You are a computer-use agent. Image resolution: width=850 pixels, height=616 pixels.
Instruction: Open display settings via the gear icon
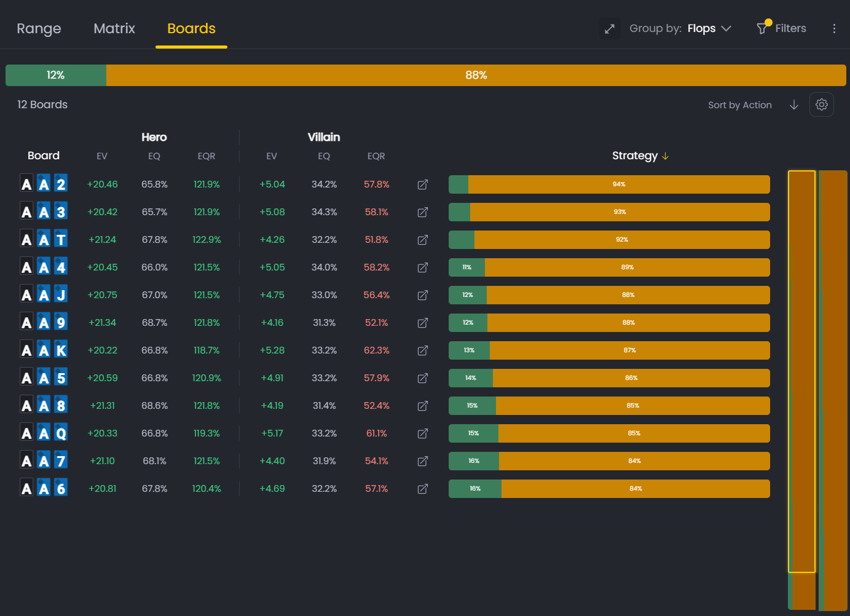point(822,105)
